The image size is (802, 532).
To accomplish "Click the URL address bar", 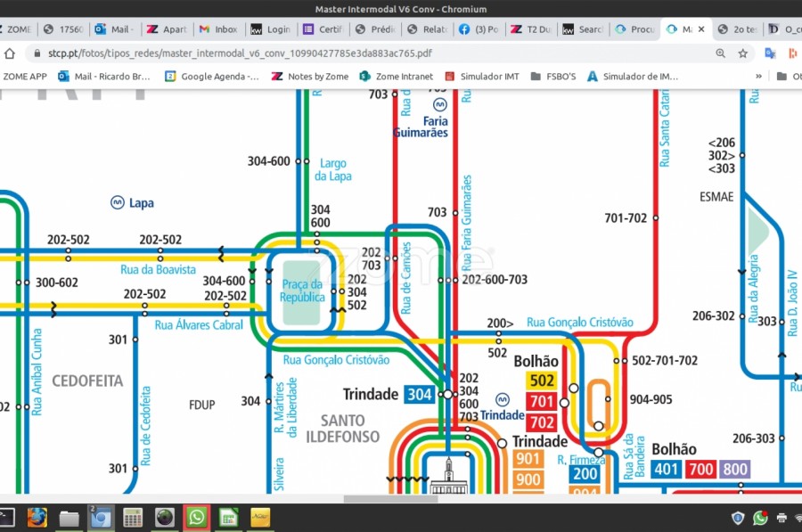I will [356, 53].
